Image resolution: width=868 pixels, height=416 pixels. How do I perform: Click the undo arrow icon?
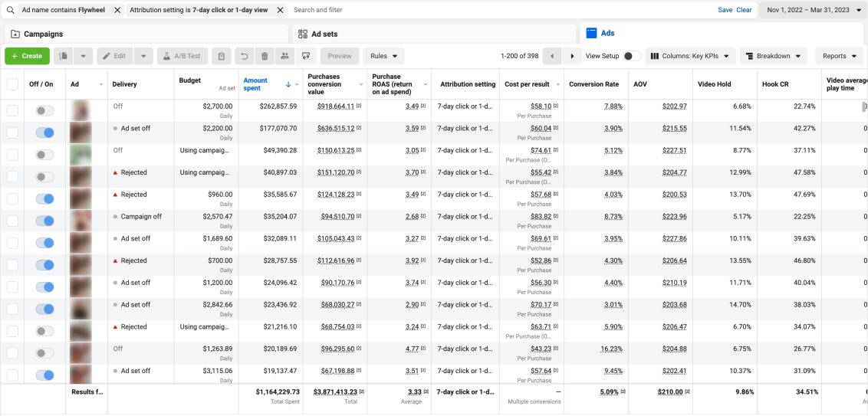pyautogui.click(x=244, y=56)
